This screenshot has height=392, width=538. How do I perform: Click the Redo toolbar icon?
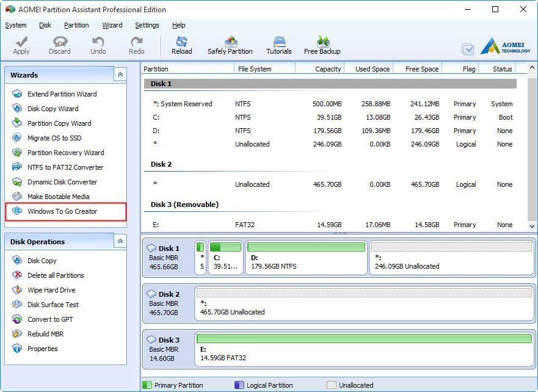[136, 45]
